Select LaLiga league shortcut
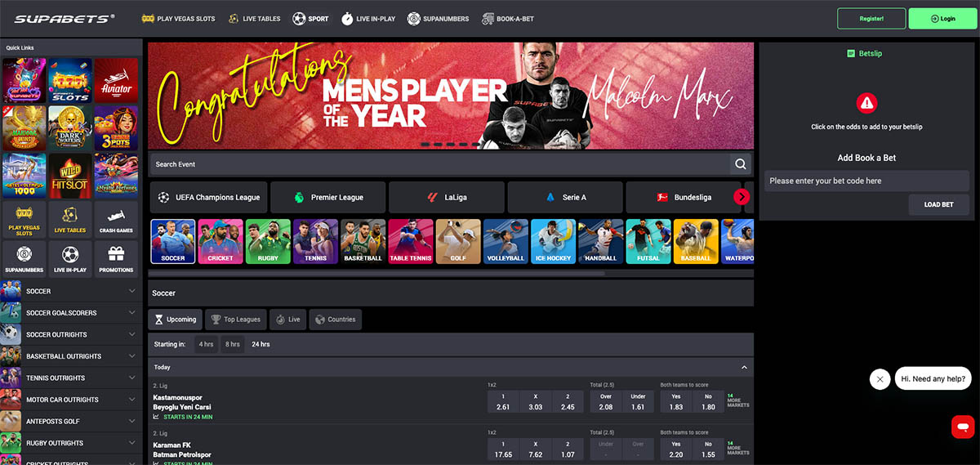The width and height of the screenshot is (980, 465). click(x=447, y=197)
